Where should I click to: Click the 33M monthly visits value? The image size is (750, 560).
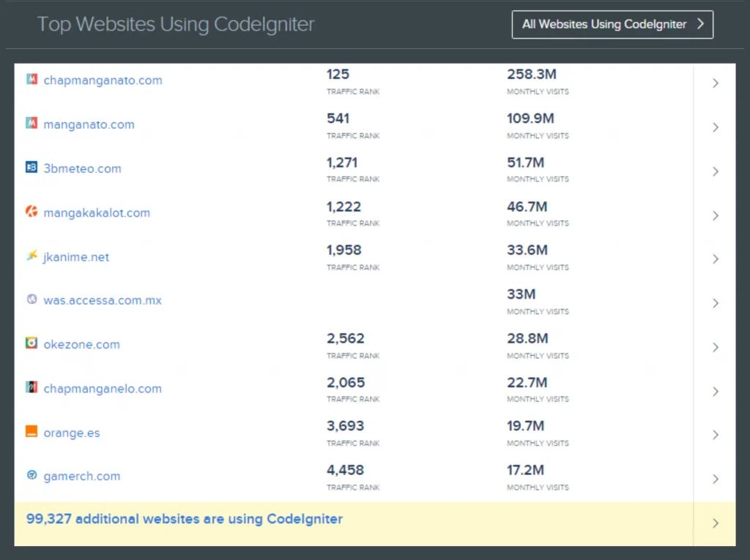tap(521, 294)
